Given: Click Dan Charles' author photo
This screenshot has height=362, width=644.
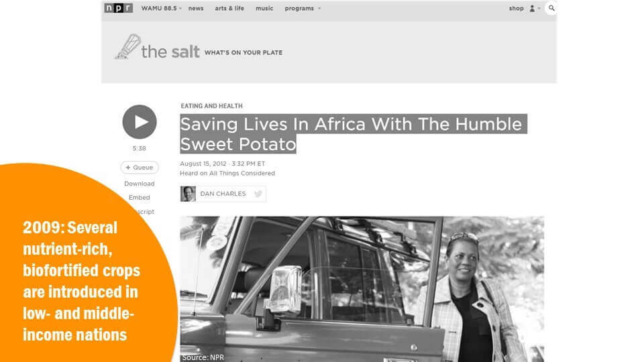Looking at the screenshot, I should click(x=188, y=194).
